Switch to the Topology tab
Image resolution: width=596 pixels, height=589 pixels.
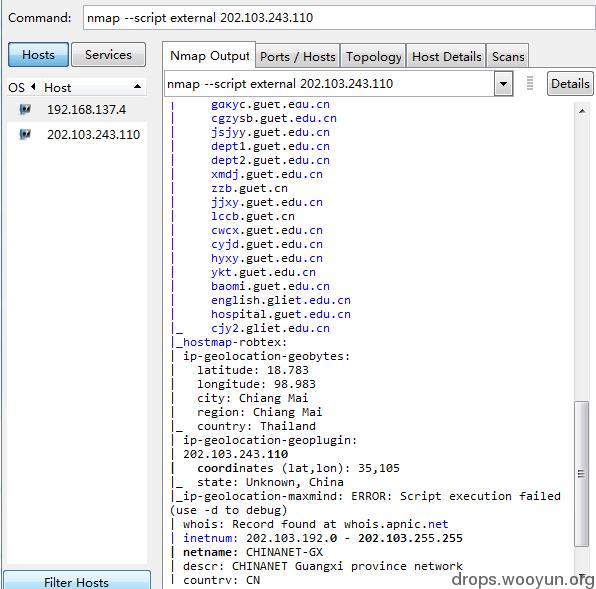[373, 57]
